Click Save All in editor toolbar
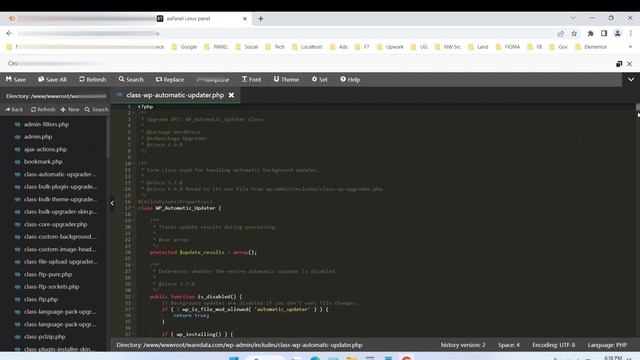The width and height of the screenshot is (640, 360). (x=52, y=80)
